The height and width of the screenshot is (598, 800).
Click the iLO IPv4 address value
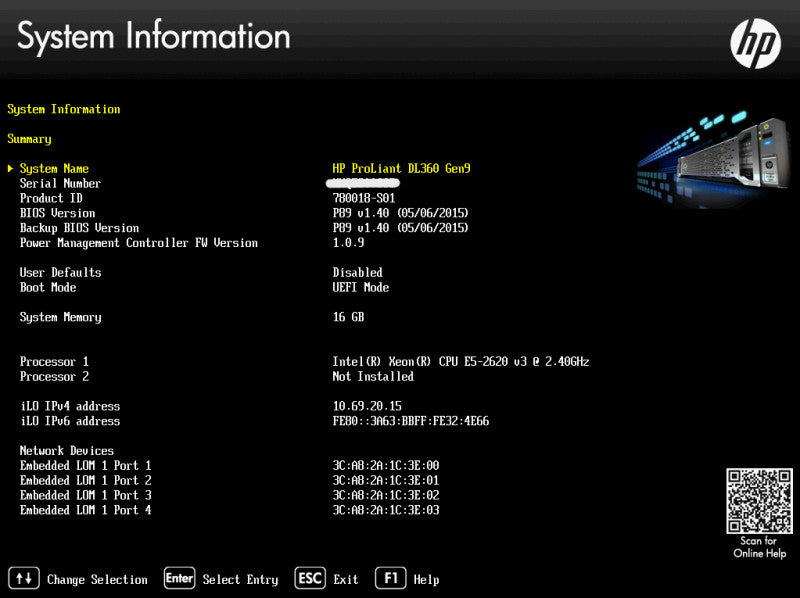point(367,406)
